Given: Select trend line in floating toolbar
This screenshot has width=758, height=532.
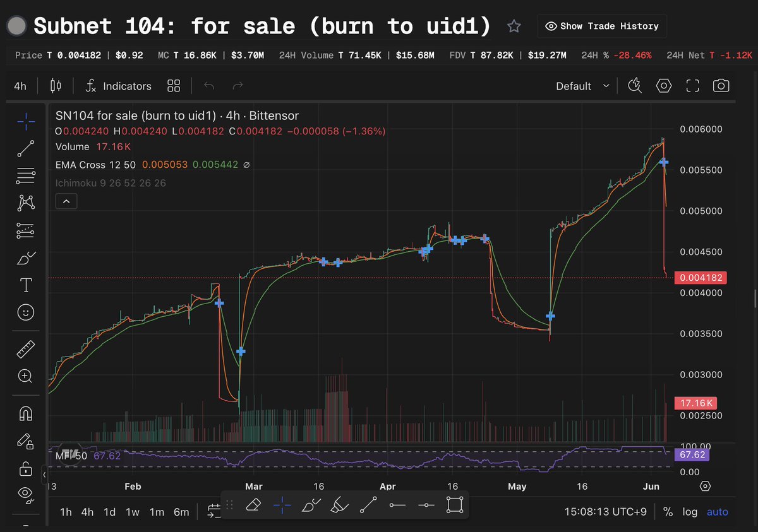Looking at the screenshot, I should 368,505.
